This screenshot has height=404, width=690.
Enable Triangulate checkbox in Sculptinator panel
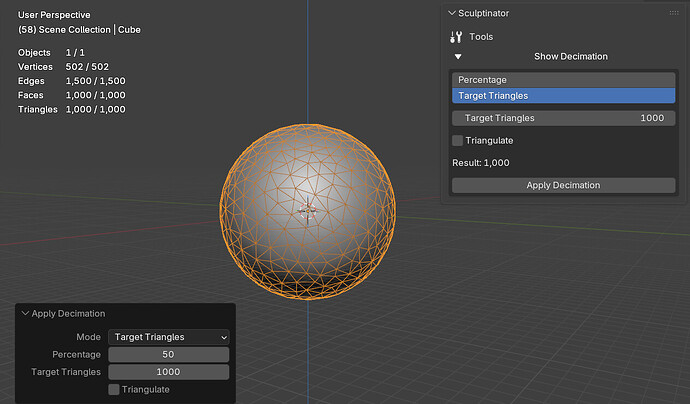pyautogui.click(x=458, y=140)
